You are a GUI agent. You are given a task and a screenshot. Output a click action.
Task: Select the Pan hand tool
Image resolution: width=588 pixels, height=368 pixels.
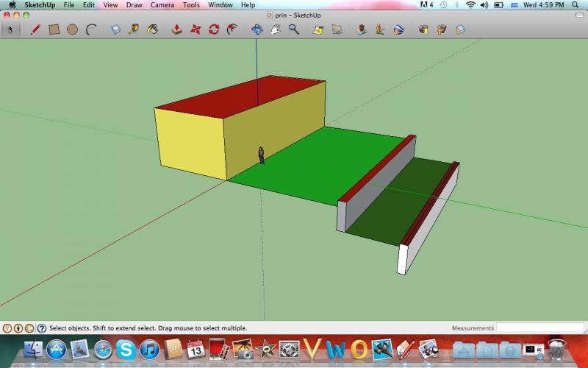coord(275,29)
